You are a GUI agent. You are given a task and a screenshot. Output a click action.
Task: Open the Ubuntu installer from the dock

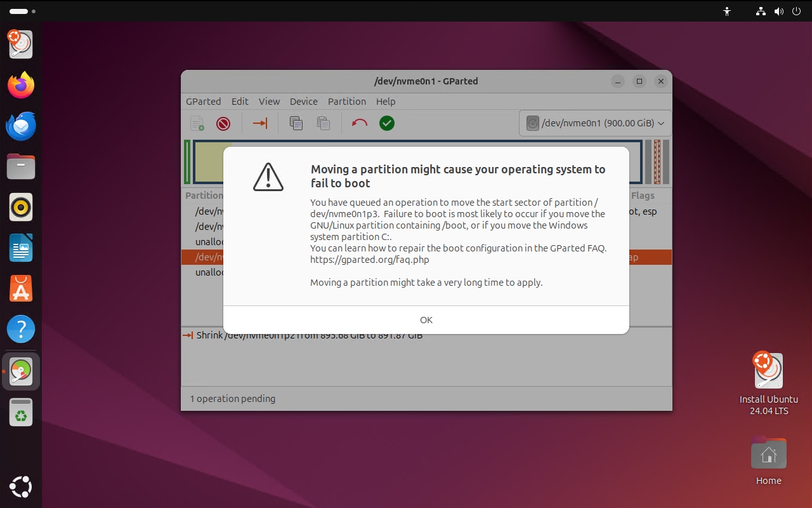pyautogui.click(x=21, y=44)
